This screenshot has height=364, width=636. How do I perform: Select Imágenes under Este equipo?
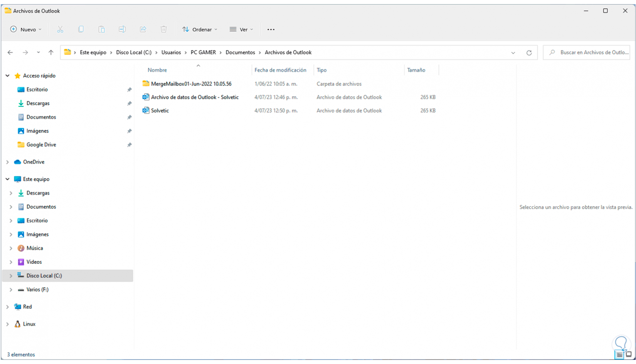pos(37,234)
